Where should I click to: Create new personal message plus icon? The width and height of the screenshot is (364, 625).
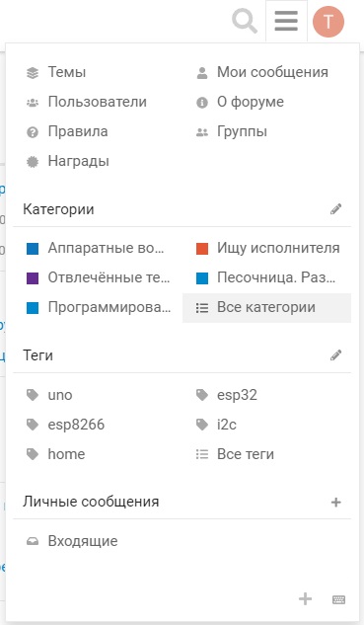coord(335,503)
